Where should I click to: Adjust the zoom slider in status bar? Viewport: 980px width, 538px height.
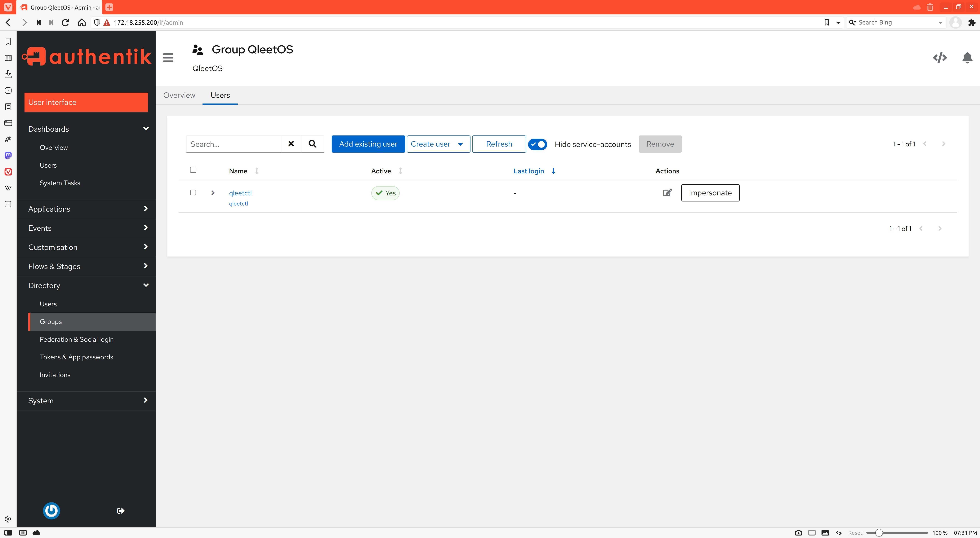pos(879,533)
